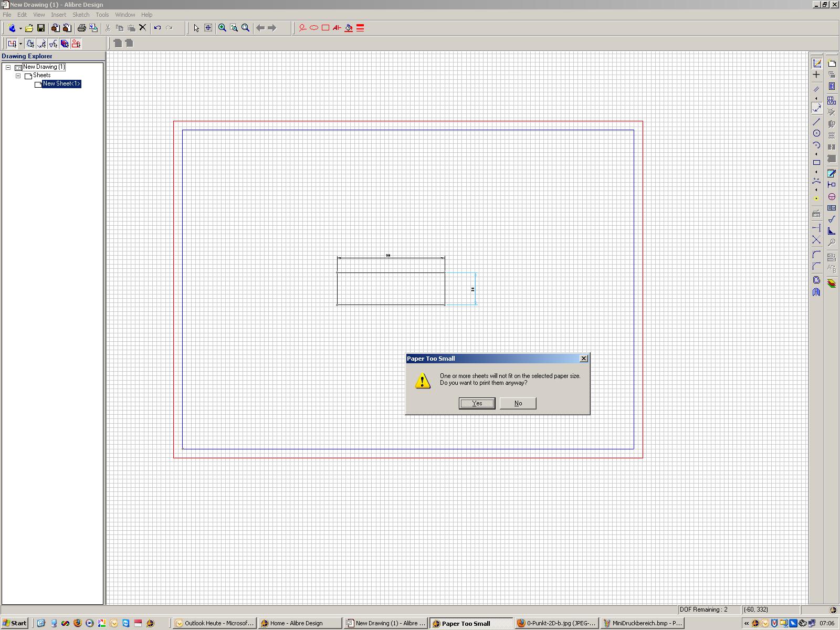
Task: Toggle the 2D sketch mode icon
Action: point(816,63)
